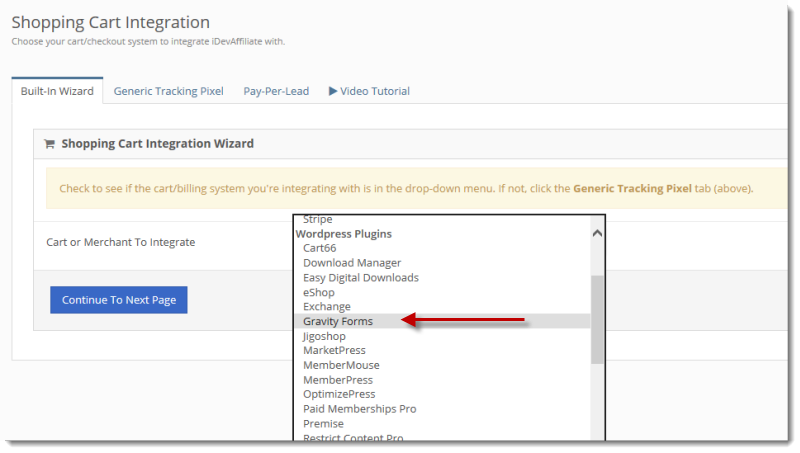Select eShop from the plugin list

[x=319, y=292]
